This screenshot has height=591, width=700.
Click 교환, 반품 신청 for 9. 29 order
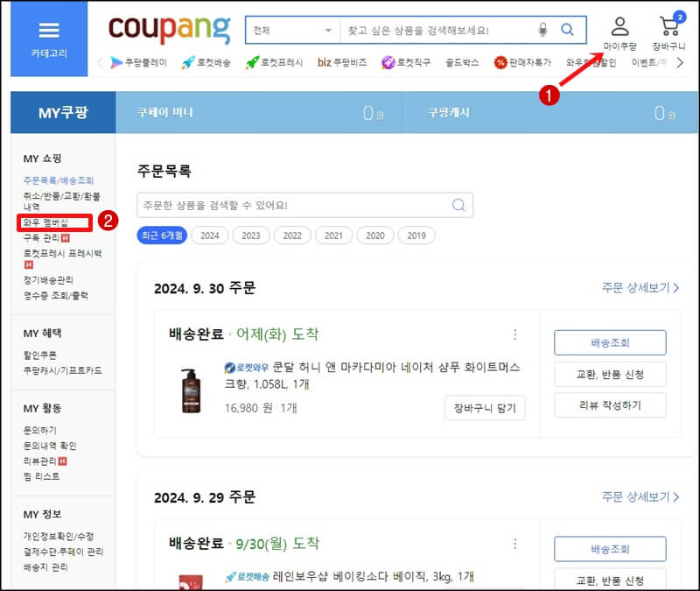[x=610, y=580]
